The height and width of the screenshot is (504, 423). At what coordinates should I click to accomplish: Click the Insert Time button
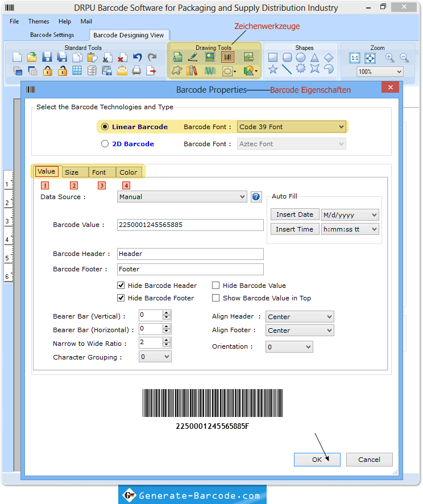click(295, 229)
